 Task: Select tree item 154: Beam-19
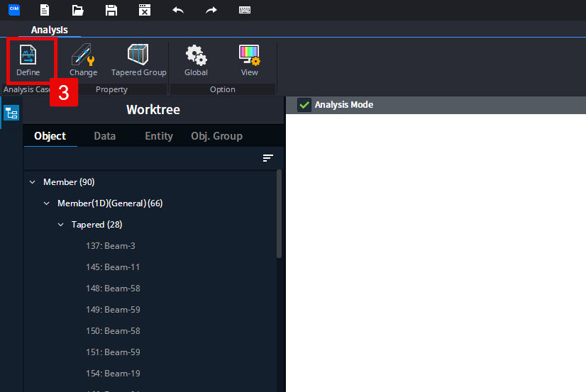114,374
